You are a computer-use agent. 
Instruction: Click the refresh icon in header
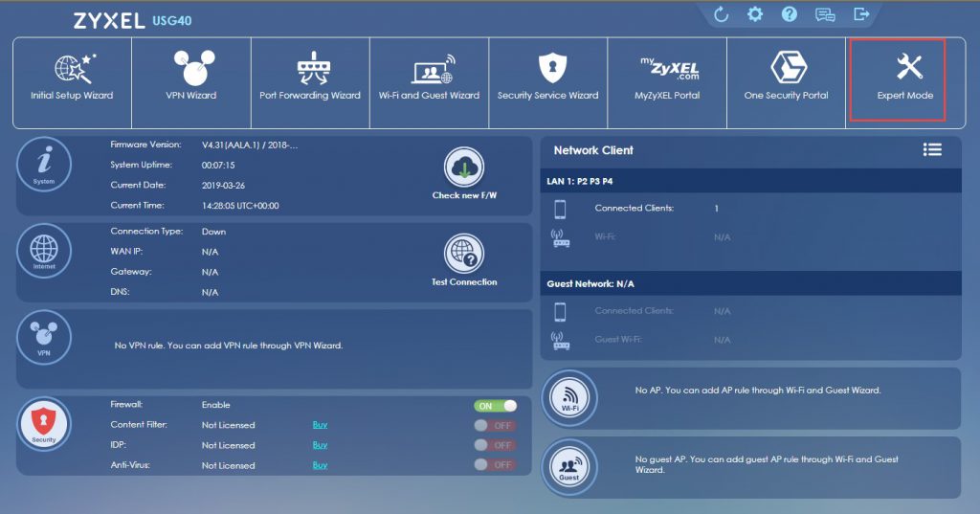click(722, 14)
